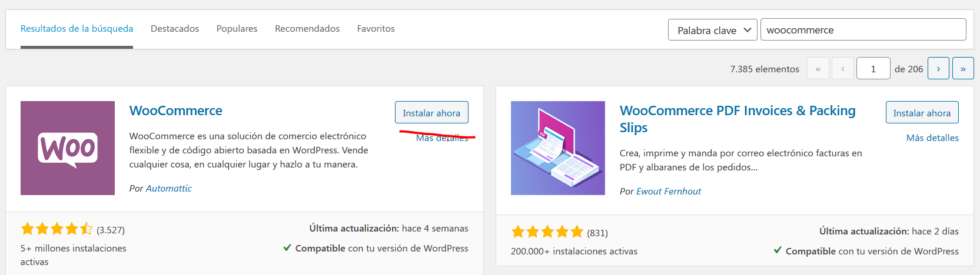Install WooCommerce with Instalar ahora
Viewport: 980px width, 275px height.
(x=431, y=112)
